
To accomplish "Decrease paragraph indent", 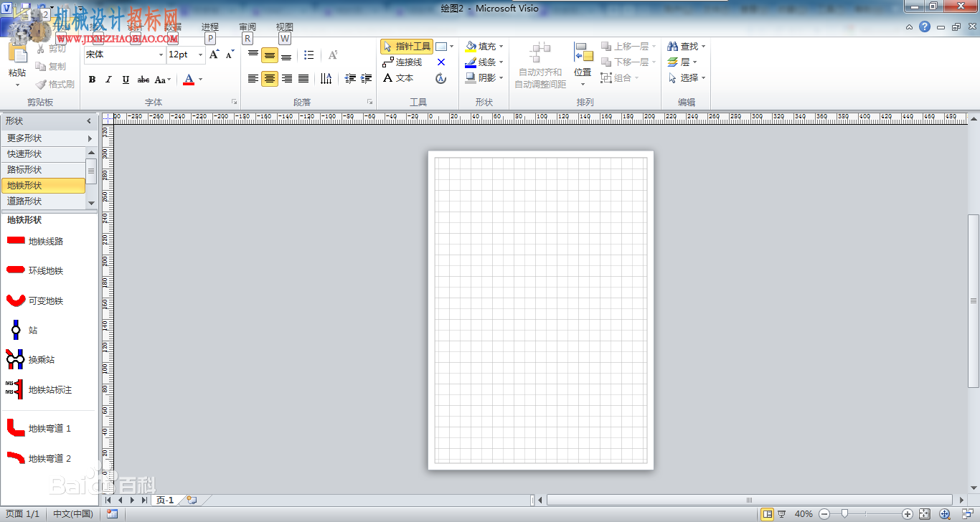I will pos(350,79).
